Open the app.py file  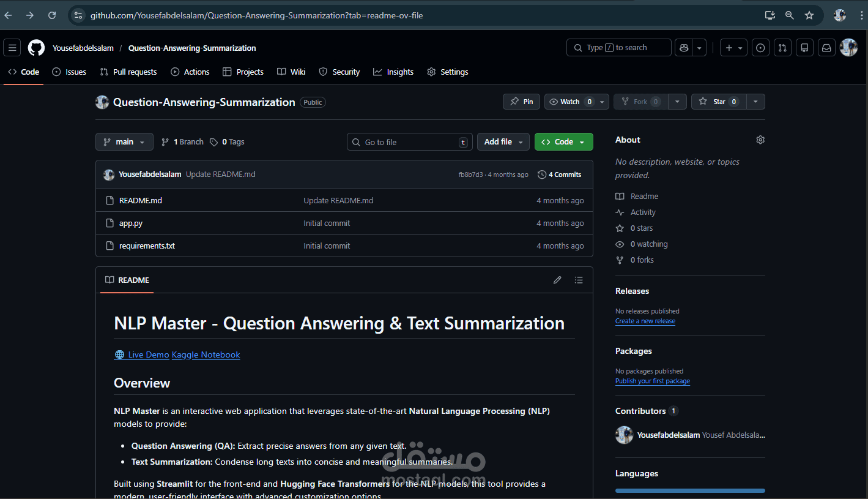pos(131,223)
